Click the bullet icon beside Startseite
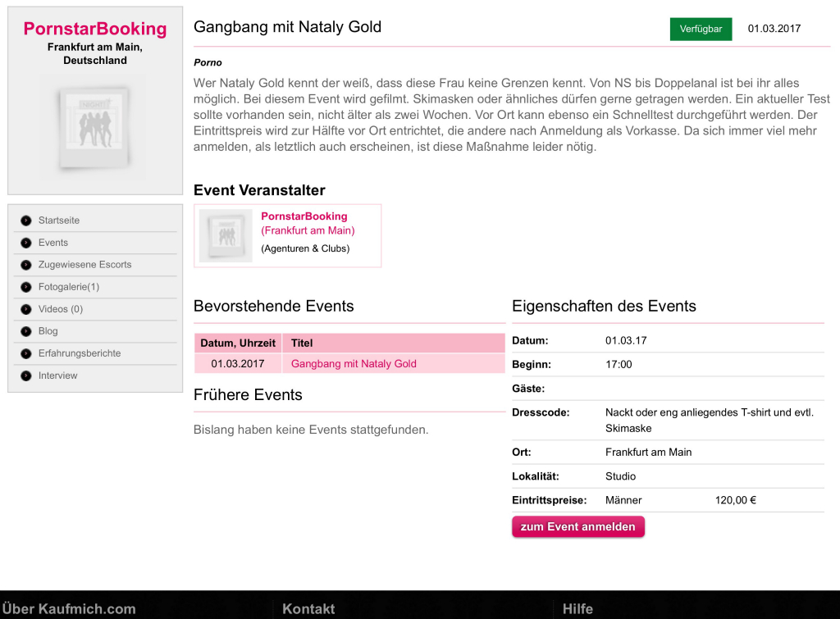Image resolution: width=840 pixels, height=619 pixels. pos(25,221)
